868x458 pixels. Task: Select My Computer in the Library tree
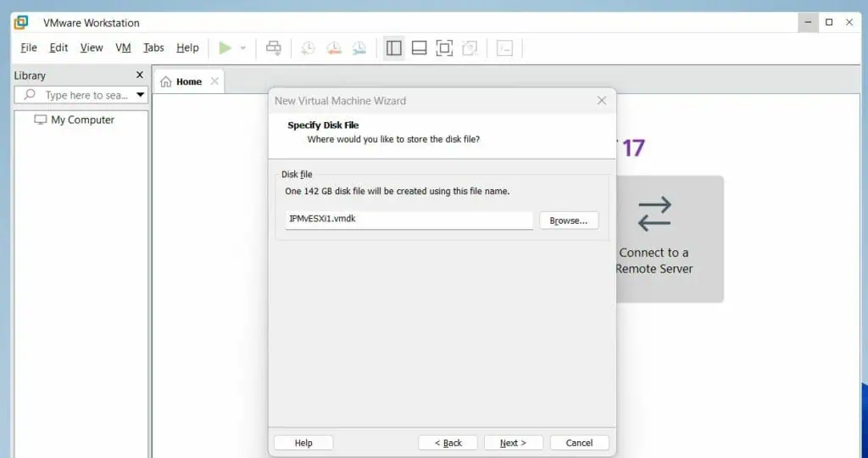point(82,120)
